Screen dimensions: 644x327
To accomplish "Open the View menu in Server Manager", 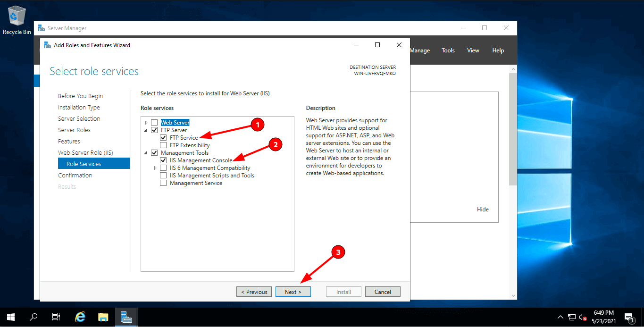I will coord(473,50).
